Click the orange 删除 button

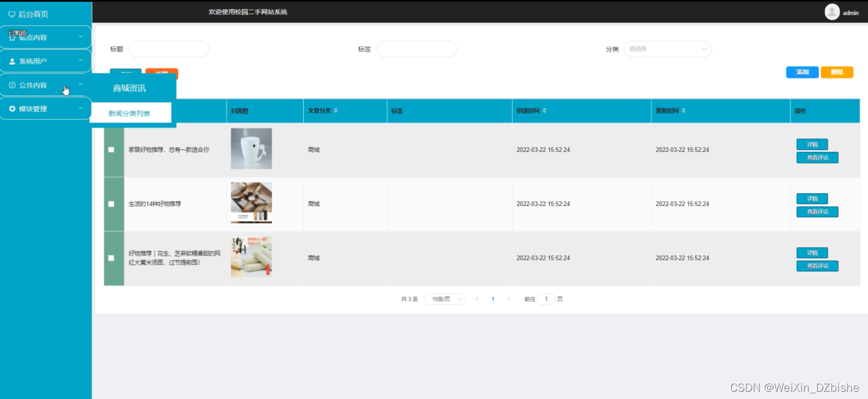tap(837, 72)
